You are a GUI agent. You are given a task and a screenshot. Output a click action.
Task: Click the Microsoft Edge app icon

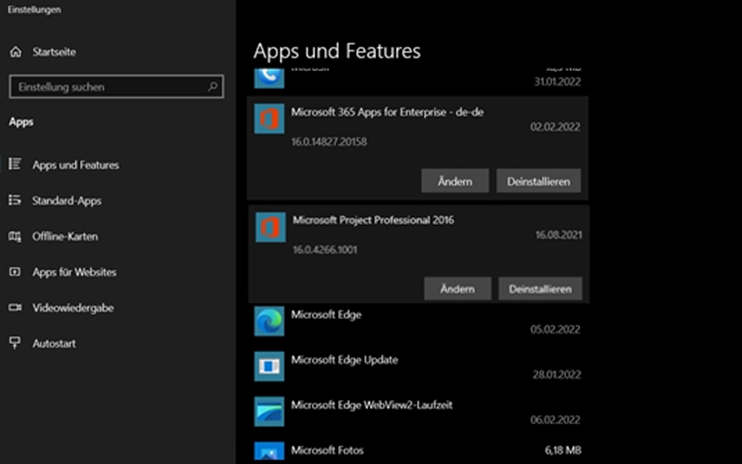tap(269, 322)
